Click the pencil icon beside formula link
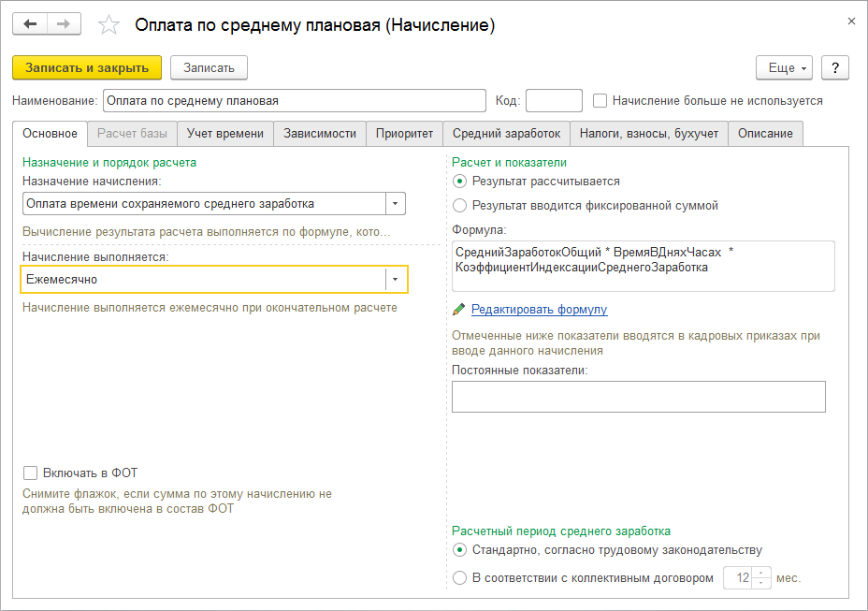 coord(458,310)
